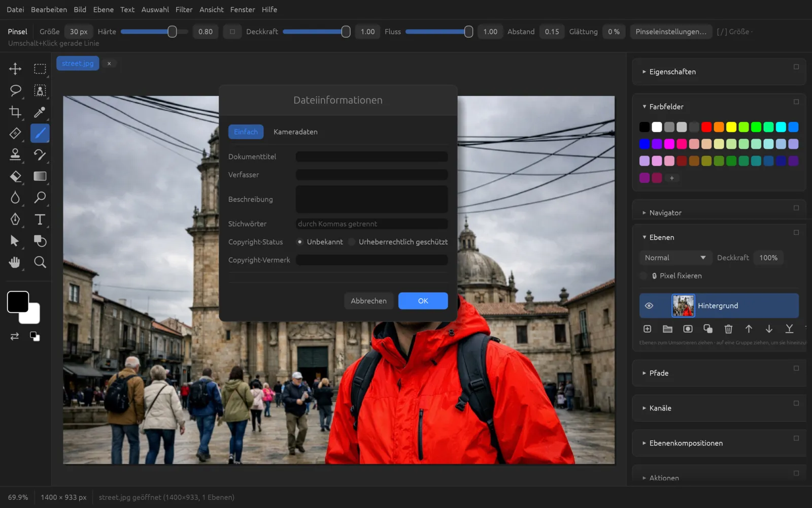This screenshot has height=508, width=812.
Task: Open Pinseleinstellungen button
Action: pyautogui.click(x=670, y=31)
